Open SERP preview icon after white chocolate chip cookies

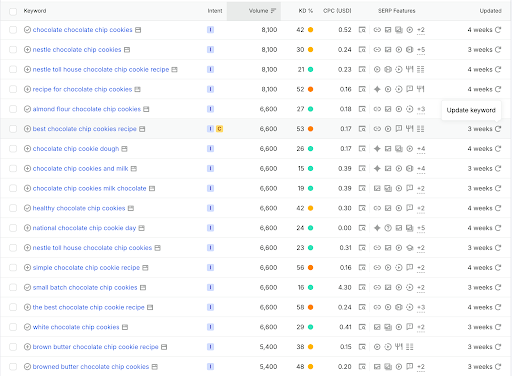click(125, 327)
